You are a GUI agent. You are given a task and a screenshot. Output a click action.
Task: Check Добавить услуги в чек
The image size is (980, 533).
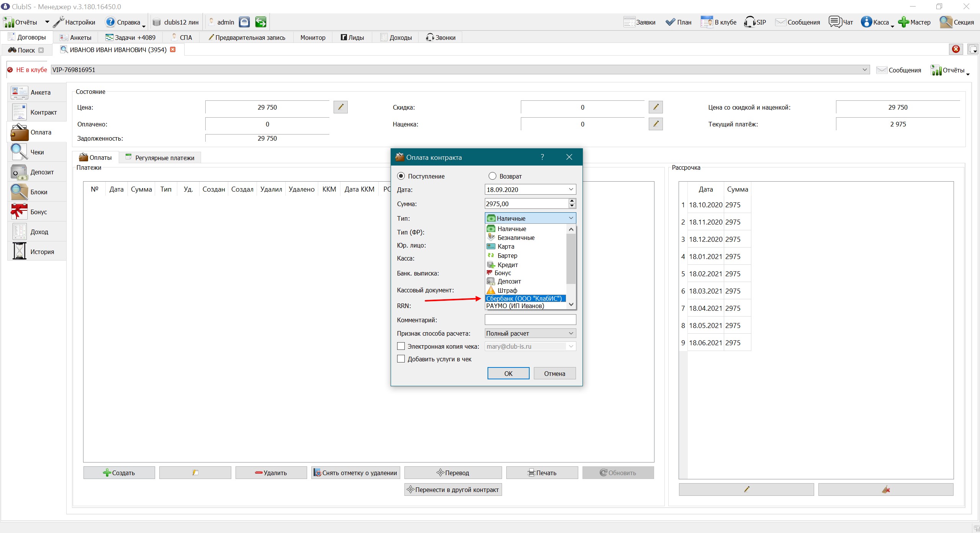point(401,359)
